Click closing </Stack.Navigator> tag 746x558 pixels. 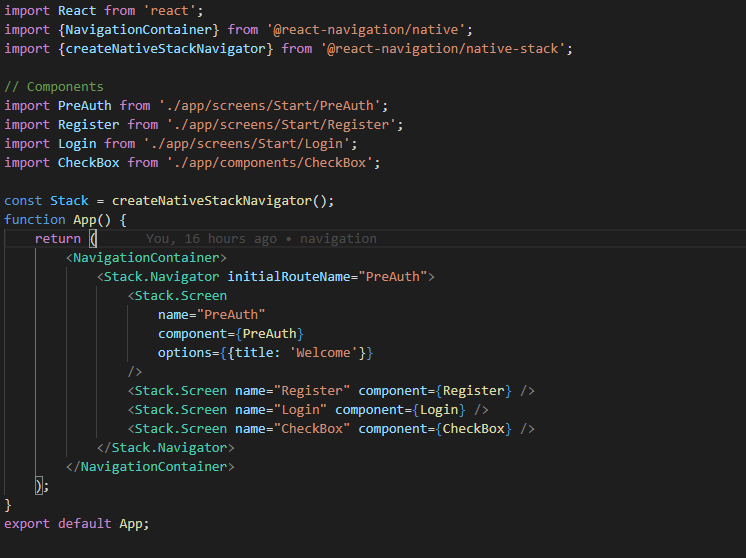click(x=166, y=448)
